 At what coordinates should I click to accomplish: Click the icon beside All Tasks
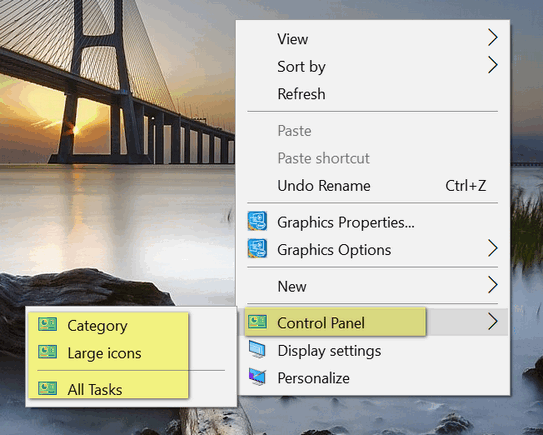point(47,388)
